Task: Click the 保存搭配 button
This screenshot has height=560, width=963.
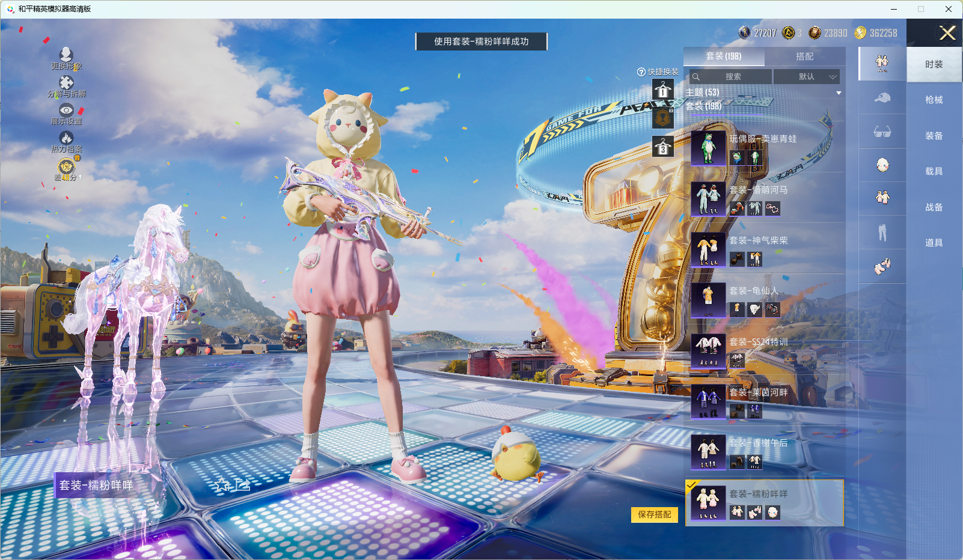Action: [655, 514]
